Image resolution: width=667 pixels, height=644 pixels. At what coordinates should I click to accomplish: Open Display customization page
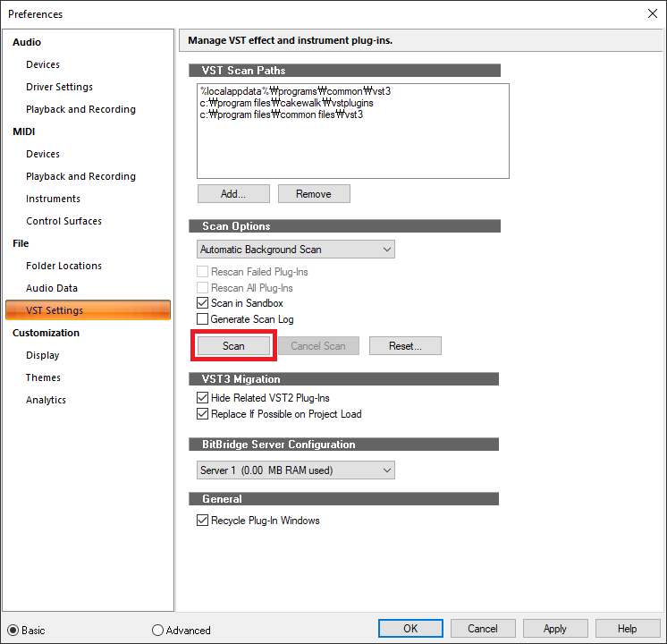pos(43,355)
